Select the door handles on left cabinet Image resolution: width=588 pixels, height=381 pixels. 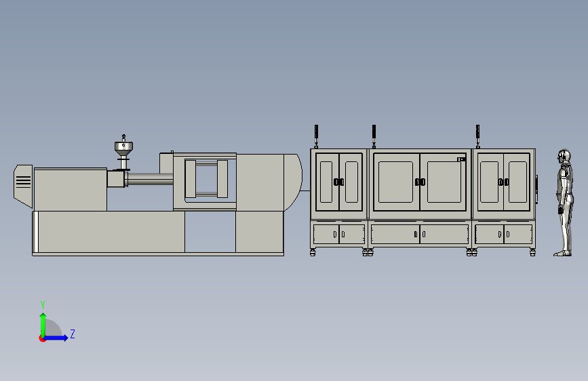(338, 182)
